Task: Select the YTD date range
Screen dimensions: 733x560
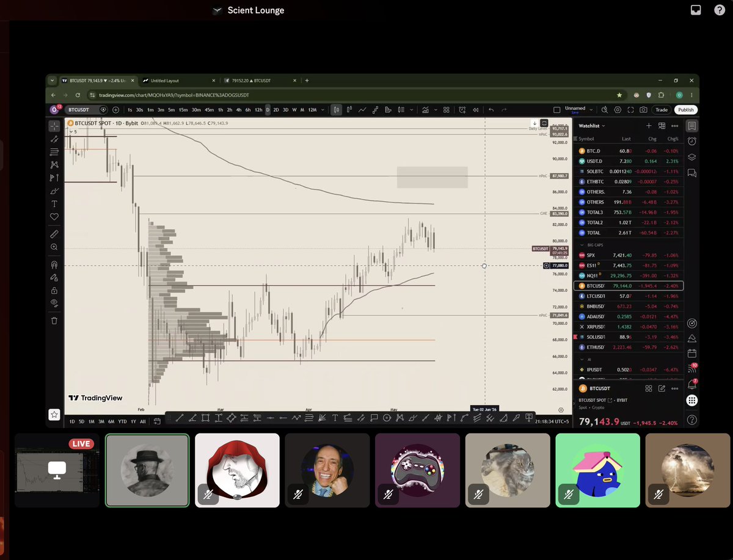Action: 122,421
